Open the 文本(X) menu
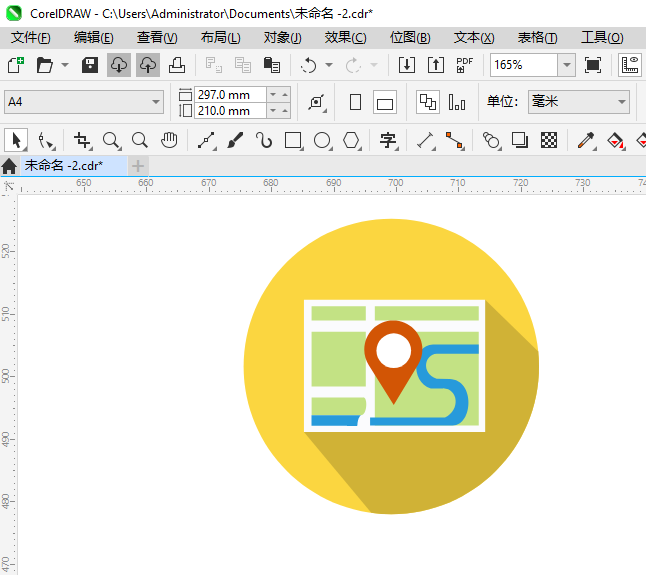The height and width of the screenshot is (575, 646). 474,37
